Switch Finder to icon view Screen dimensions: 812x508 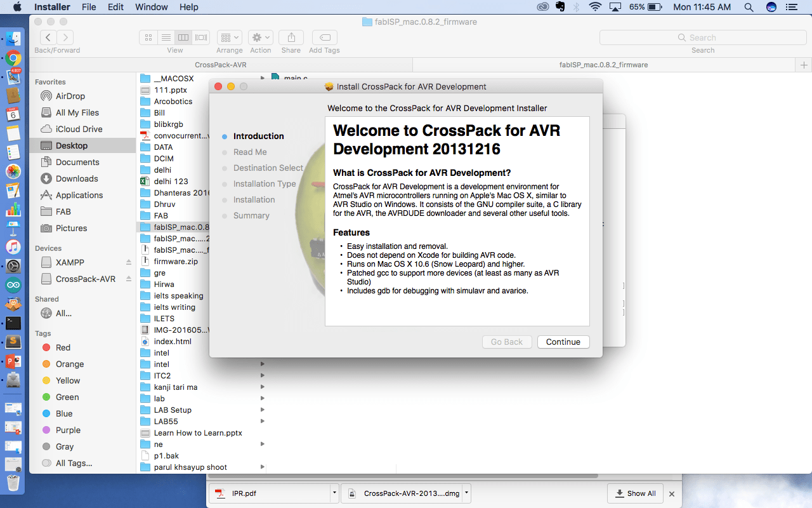point(148,37)
